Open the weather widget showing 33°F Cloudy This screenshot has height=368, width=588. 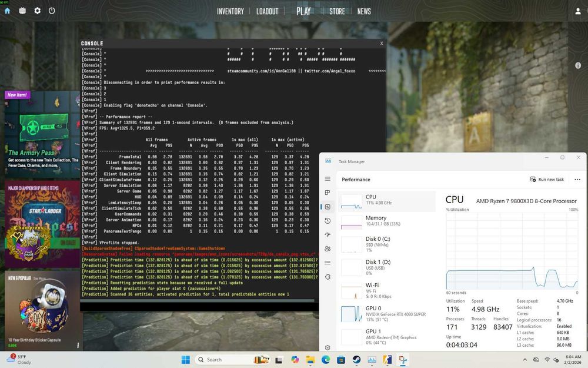pos(19,359)
